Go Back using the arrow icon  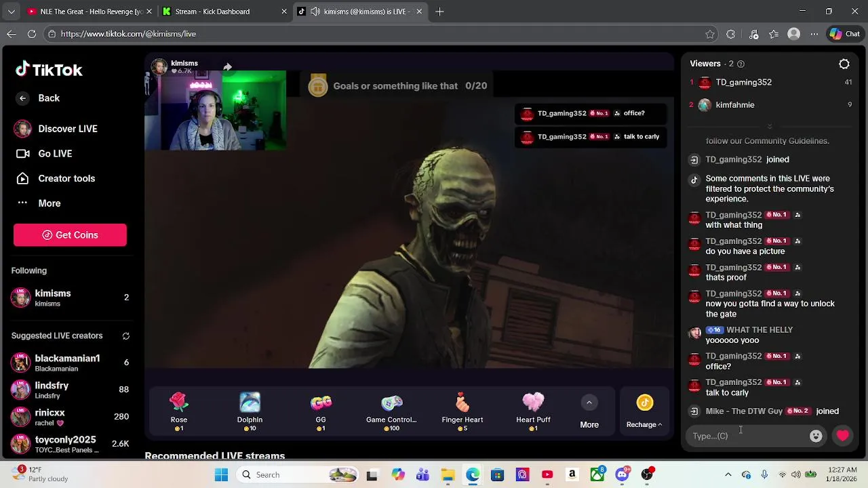pyautogui.click(x=22, y=98)
